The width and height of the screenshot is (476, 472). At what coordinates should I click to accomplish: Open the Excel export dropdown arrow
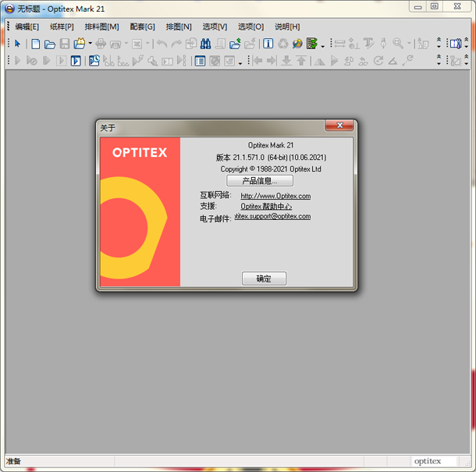click(x=147, y=44)
